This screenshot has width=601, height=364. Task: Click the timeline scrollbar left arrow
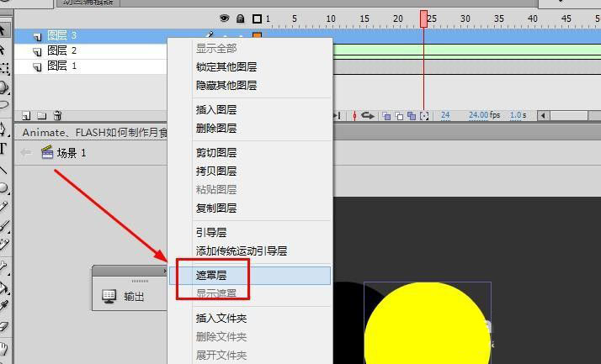(x=543, y=116)
